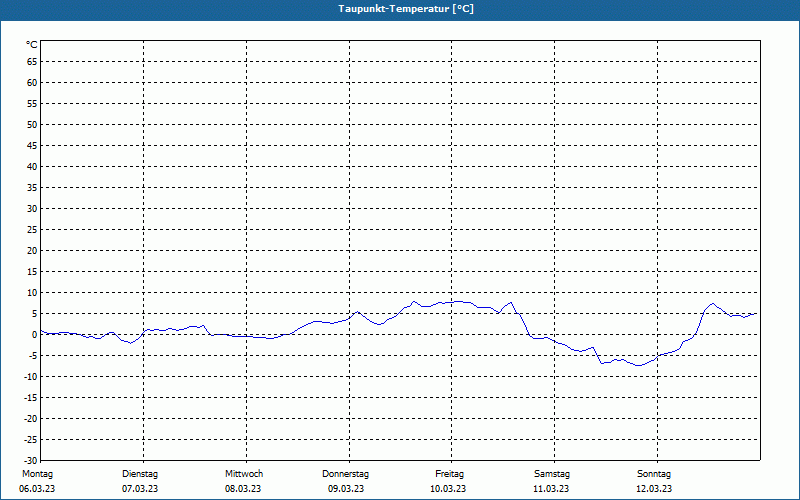
Task: Click the Montag day label
Action: tap(37, 474)
